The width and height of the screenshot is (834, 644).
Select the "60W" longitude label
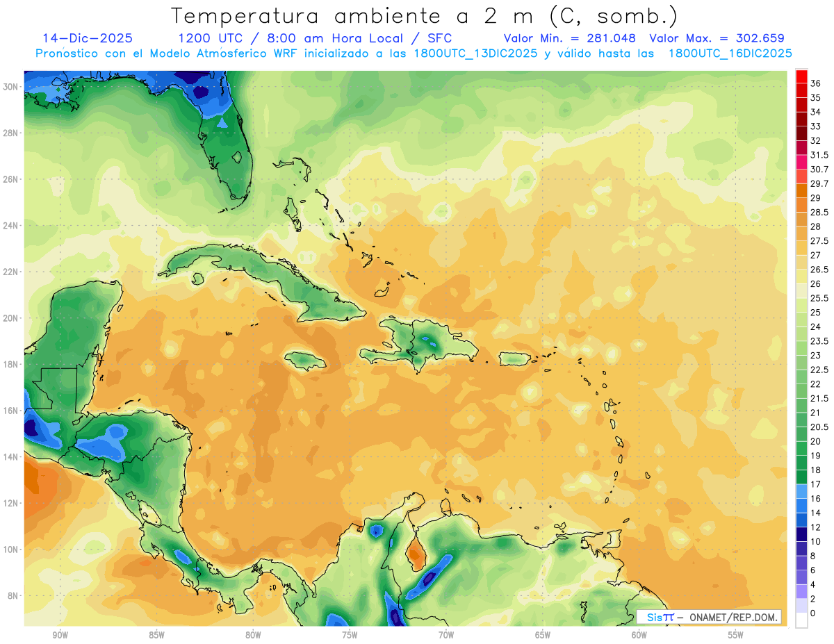[x=639, y=635]
